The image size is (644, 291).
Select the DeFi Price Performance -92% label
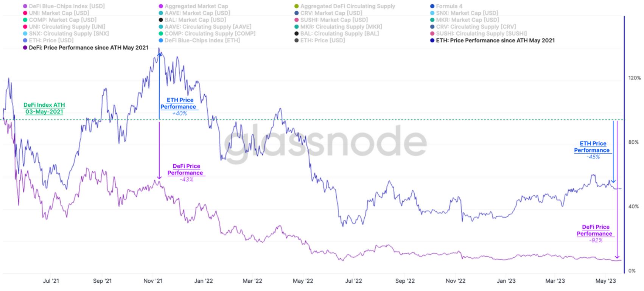coord(595,233)
